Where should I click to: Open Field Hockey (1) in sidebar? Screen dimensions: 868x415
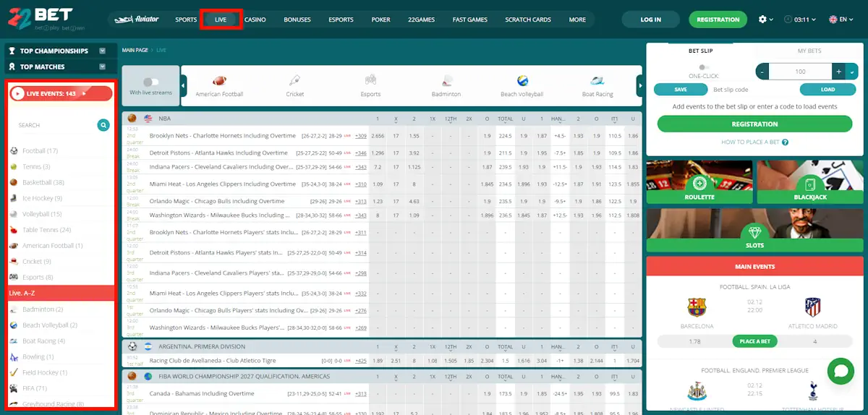(x=44, y=373)
